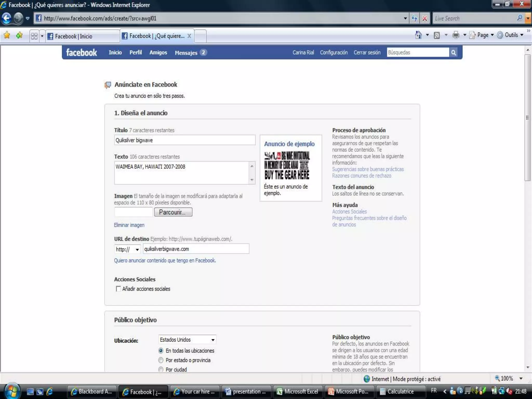Image resolution: width=532 pixels, height=399 pixels.
Task: Open Razones comunes de rechazo link
Action: [x=361, y=176]
